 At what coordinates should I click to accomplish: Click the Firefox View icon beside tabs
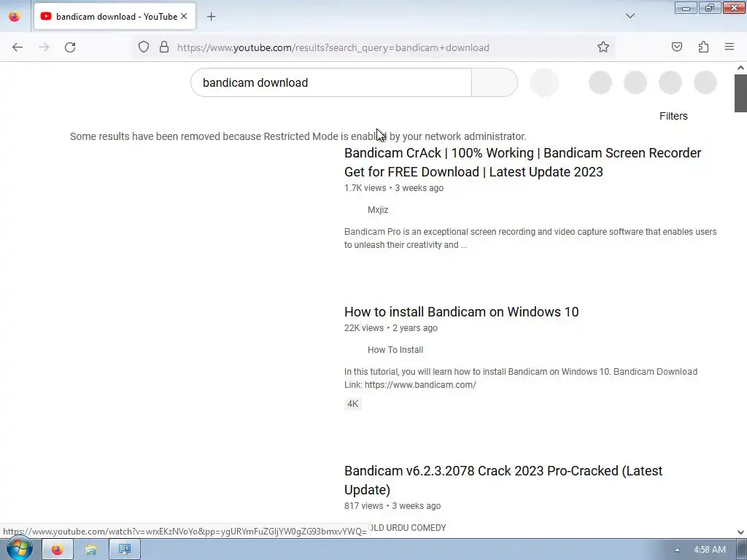click(15, 17)
